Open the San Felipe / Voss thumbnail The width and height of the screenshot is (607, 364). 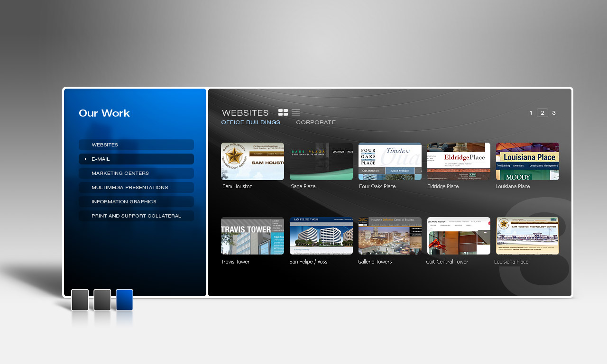click(x=321, y=236)
